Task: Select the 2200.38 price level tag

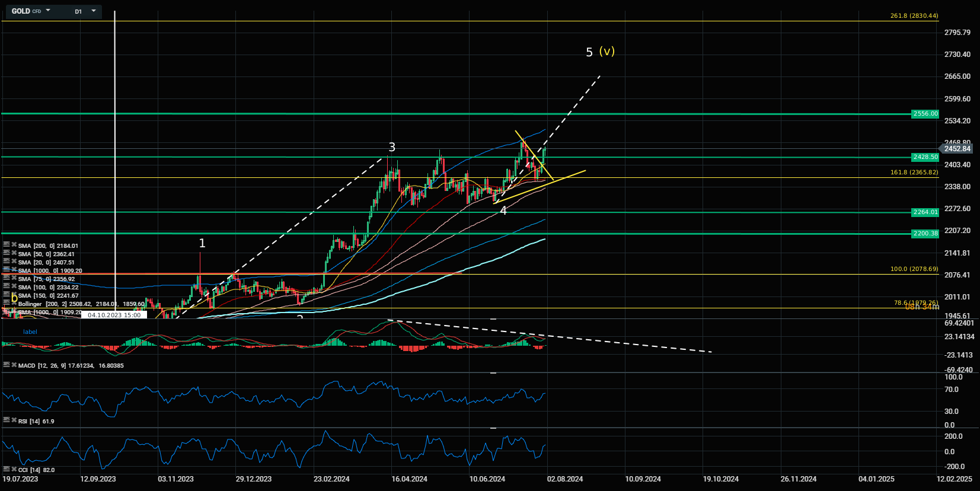Action: coord(925,234)
